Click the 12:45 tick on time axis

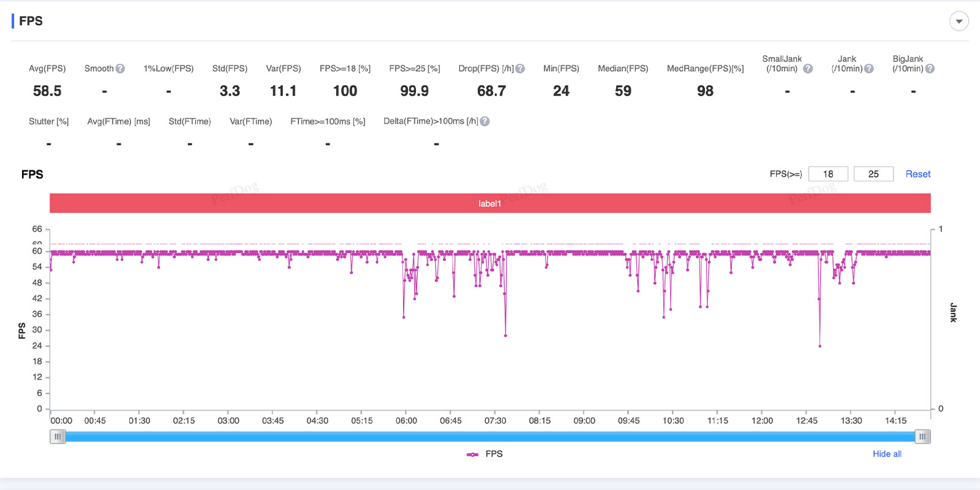(x=807, y=421)
